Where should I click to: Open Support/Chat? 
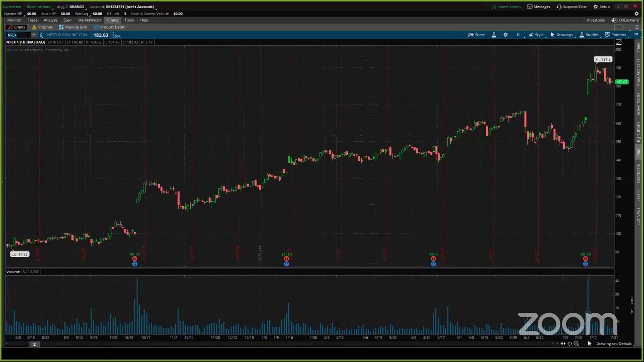click(572, 7)
